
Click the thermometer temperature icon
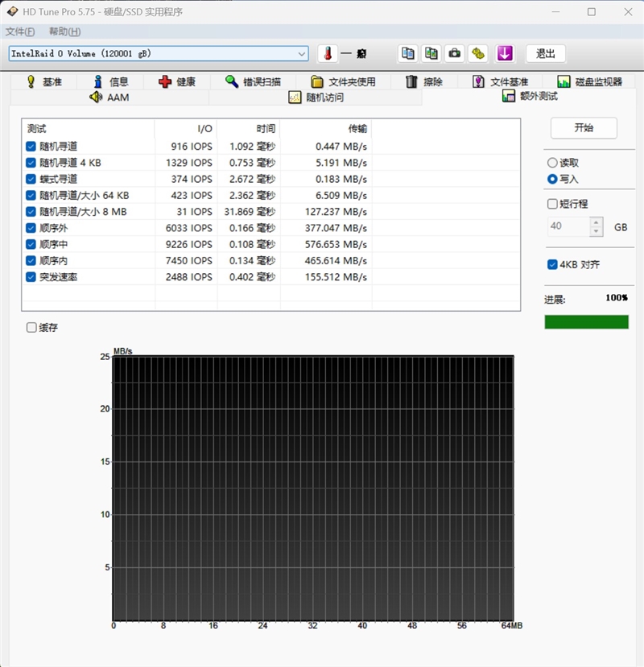328,54
